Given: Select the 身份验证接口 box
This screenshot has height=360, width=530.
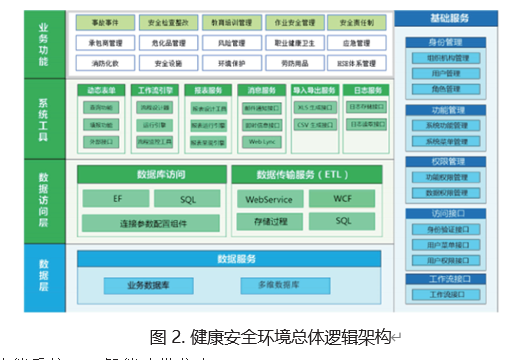Looking at the screenshot, I should pyautogui.click(x=446, y=229).
